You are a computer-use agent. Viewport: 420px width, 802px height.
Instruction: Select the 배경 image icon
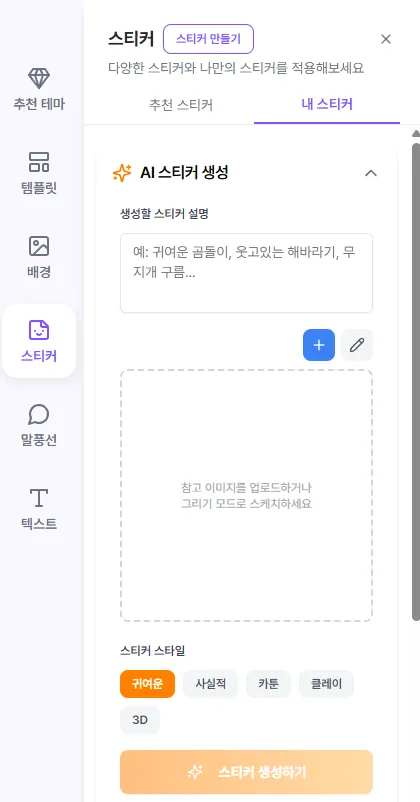[x=39, y=246]
